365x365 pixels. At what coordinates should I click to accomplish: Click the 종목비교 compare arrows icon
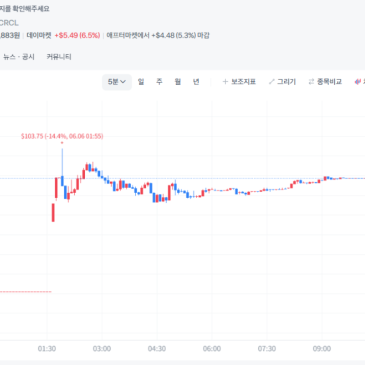(x=311, y=82)
